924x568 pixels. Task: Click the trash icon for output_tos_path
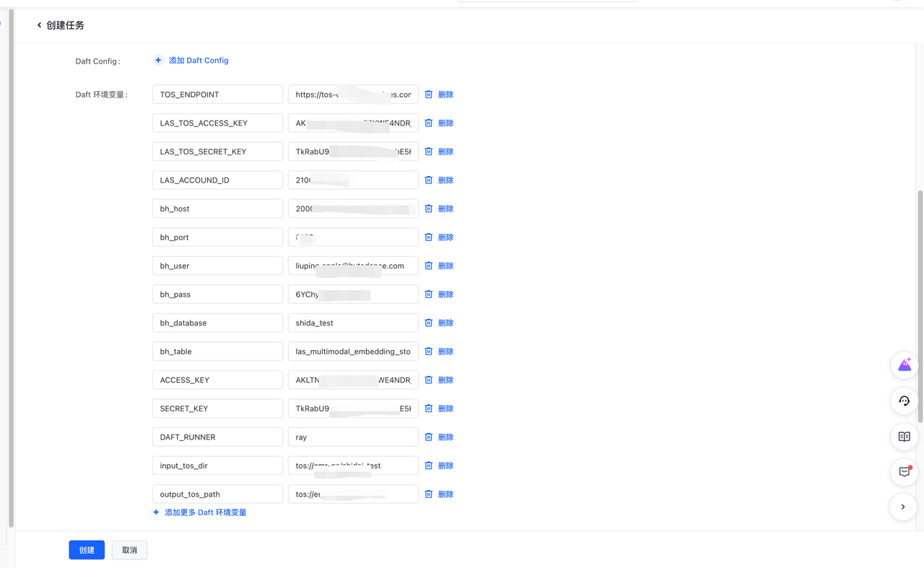tap(428, 494)
